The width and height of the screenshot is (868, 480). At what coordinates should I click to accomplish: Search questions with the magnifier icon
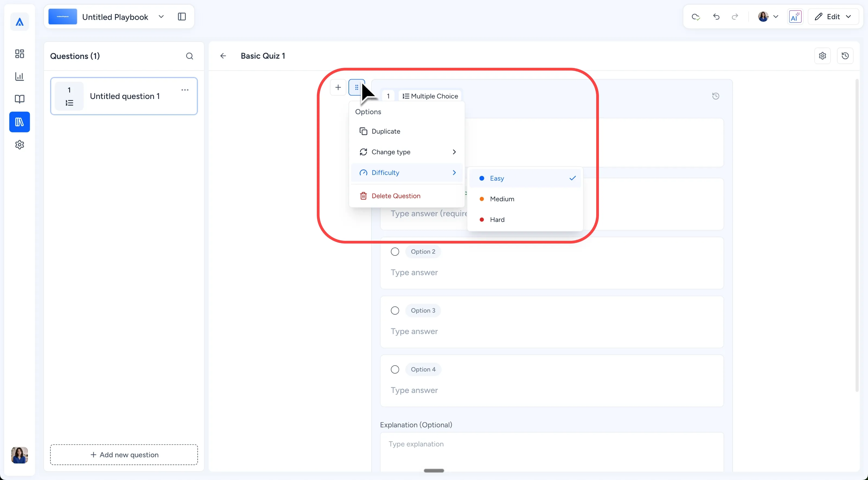click(x=190, y=56)
